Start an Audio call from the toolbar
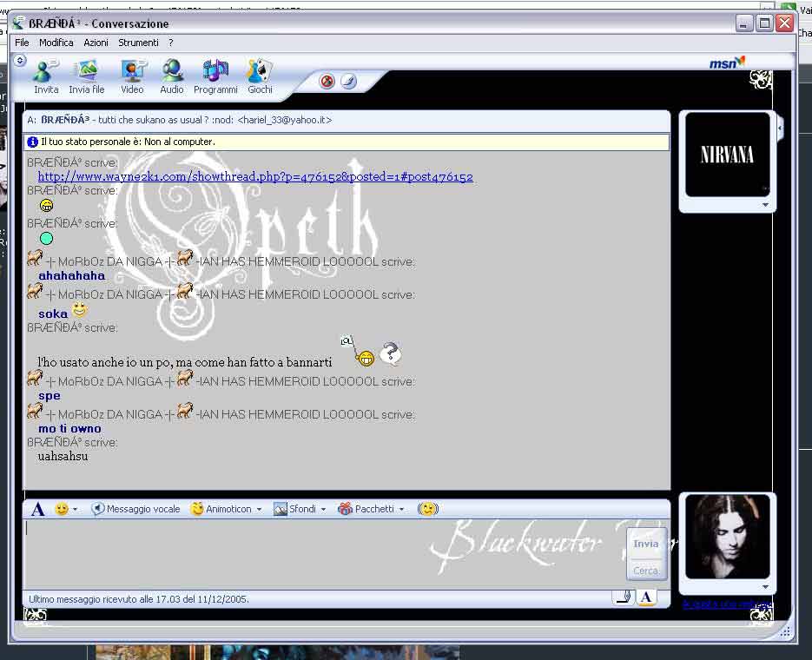812x660 pixels. (x=171, y=76)
